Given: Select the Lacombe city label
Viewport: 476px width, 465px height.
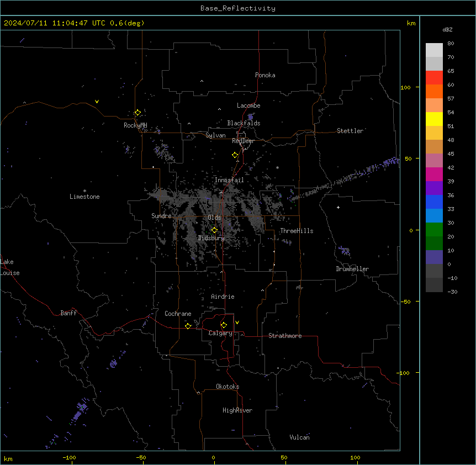Looking at the screenshot, I should pos(248,105).
